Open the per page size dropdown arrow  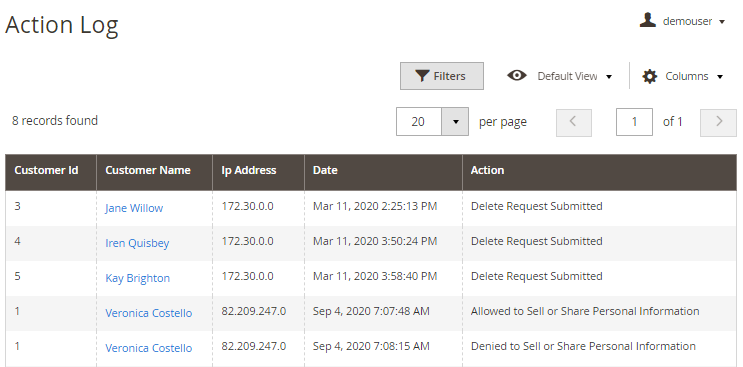[455, 122]
